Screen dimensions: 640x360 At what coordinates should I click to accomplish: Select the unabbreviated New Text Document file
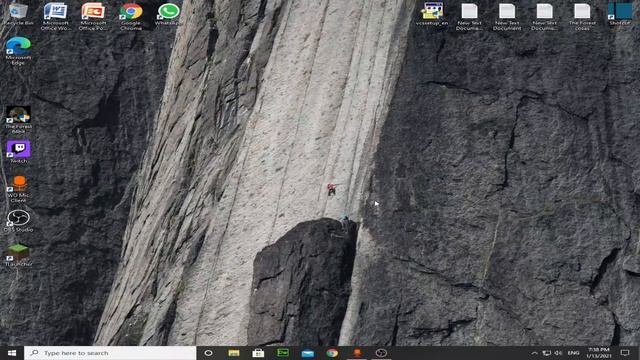[x=507, y=16]
